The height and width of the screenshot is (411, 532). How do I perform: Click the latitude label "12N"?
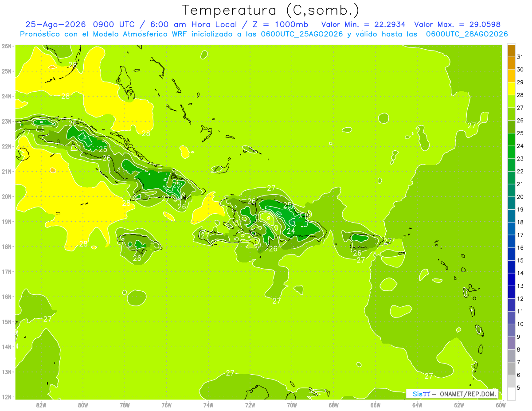tap(7, 397)
